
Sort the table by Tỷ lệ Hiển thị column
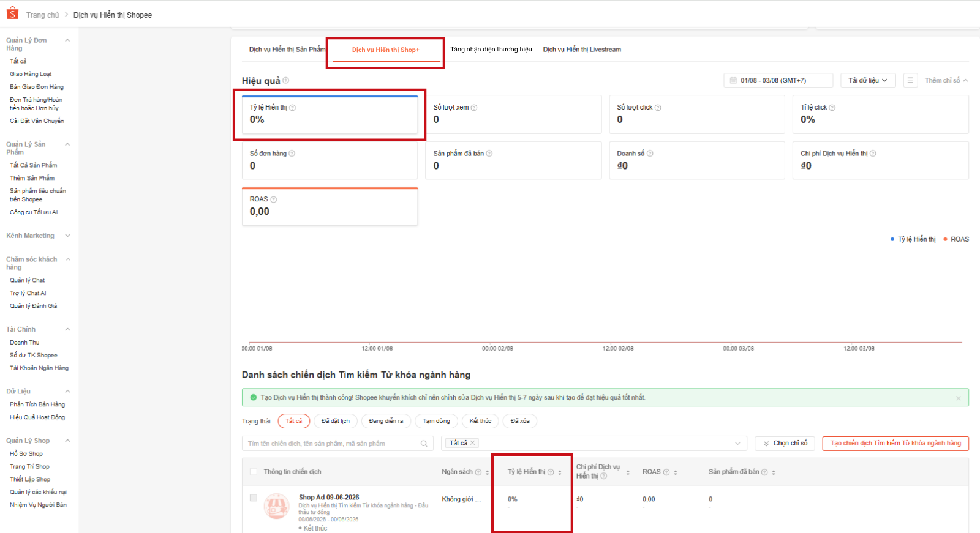(560, 472)
